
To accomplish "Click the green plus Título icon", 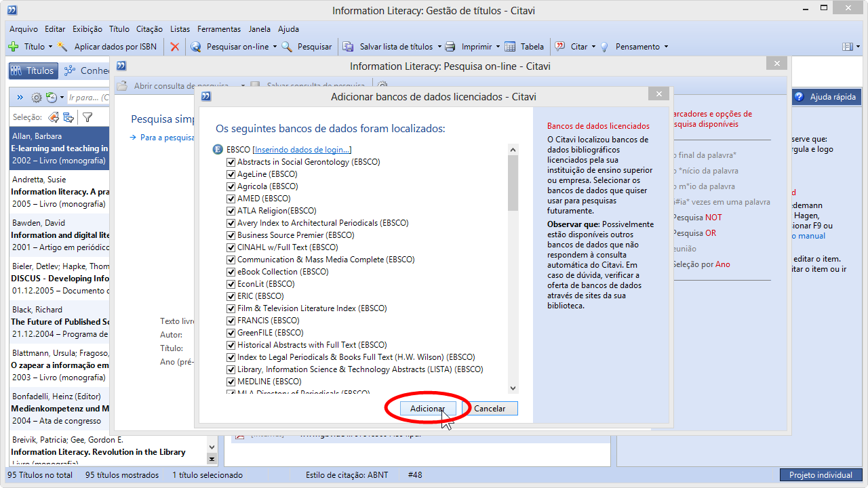I will coord(13,47).
